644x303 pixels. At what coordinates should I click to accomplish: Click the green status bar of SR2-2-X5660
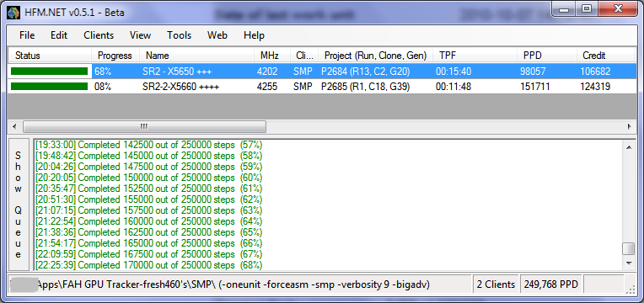click(49, 87)
